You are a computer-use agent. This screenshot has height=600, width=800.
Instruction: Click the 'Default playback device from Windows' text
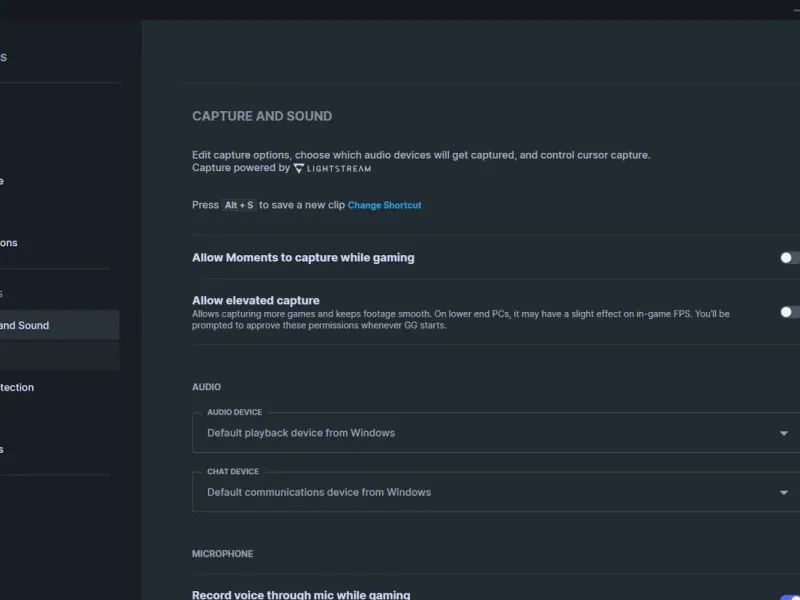[x=301, y=433]
